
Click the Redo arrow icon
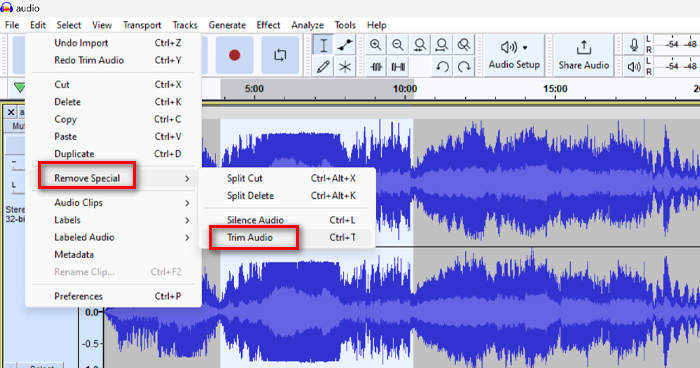(464, 67)
